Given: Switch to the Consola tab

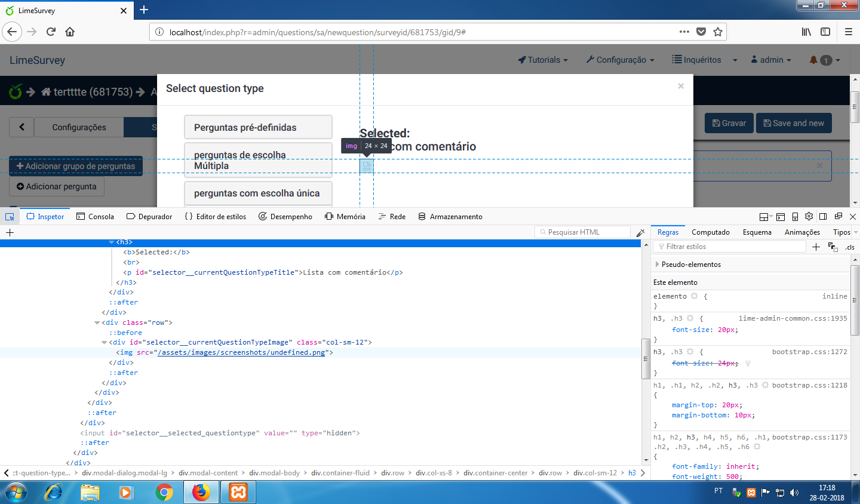Looking at the screenshot, I should coord(95,217).
